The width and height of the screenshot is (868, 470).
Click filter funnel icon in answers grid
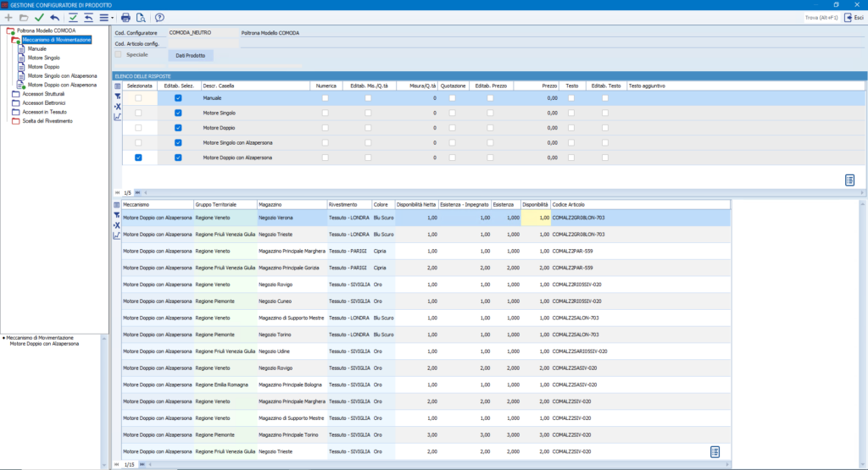tap(117, 97)
